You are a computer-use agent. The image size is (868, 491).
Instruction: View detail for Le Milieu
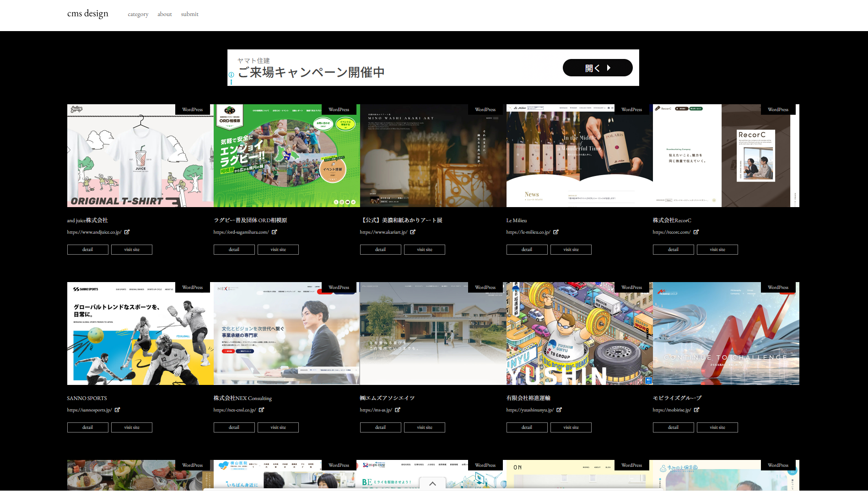tap(527, 250)
